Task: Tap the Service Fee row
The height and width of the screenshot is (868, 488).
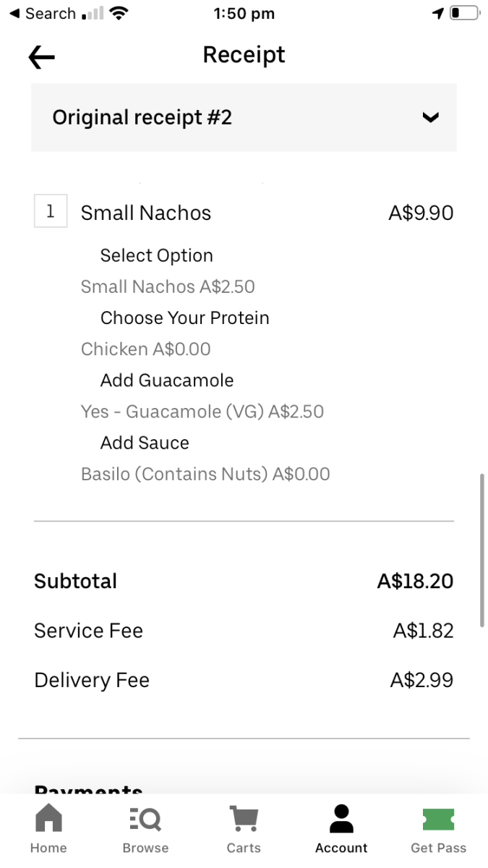Action: (244, 631)
